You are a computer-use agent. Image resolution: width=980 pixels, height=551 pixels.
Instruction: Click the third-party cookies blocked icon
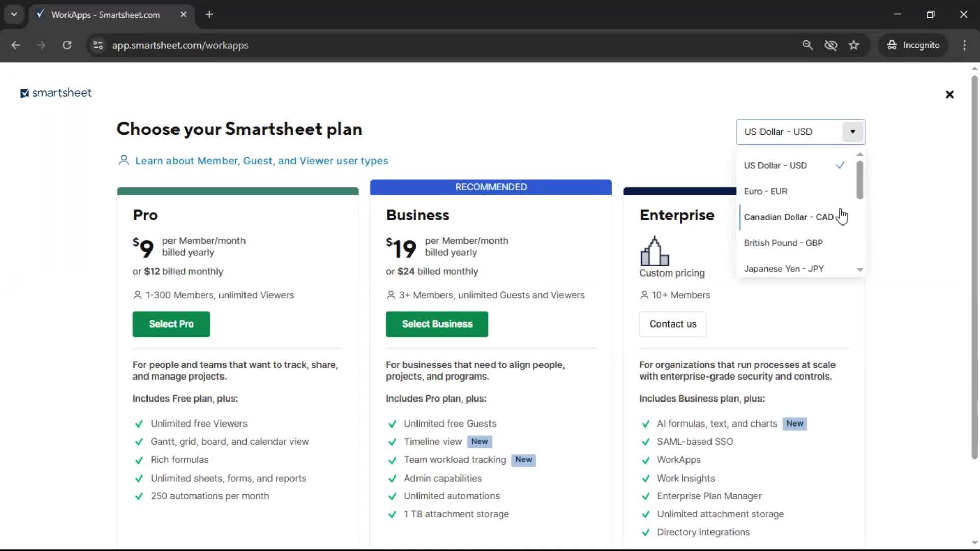pyautogui.click(x=831, y=45)
